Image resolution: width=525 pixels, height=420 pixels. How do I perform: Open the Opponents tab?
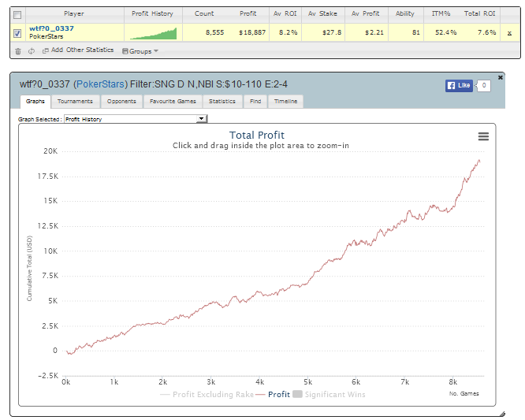point(121,102)
